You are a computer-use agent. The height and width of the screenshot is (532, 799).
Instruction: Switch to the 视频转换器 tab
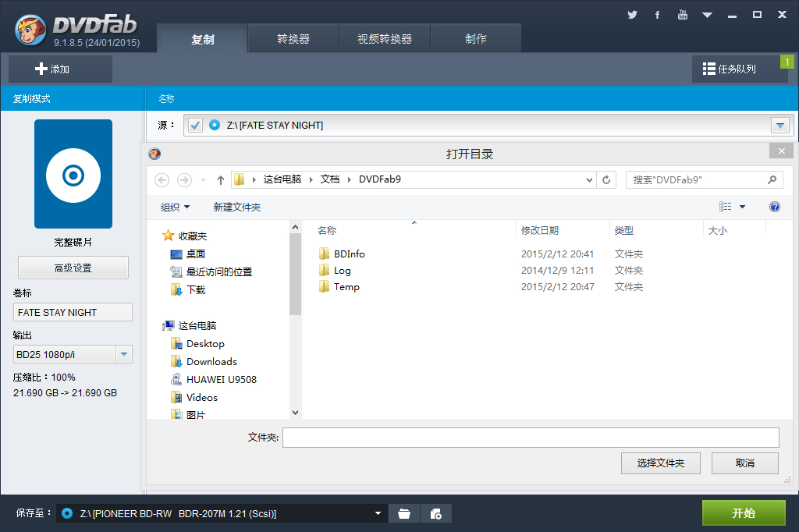pos(385,39)
